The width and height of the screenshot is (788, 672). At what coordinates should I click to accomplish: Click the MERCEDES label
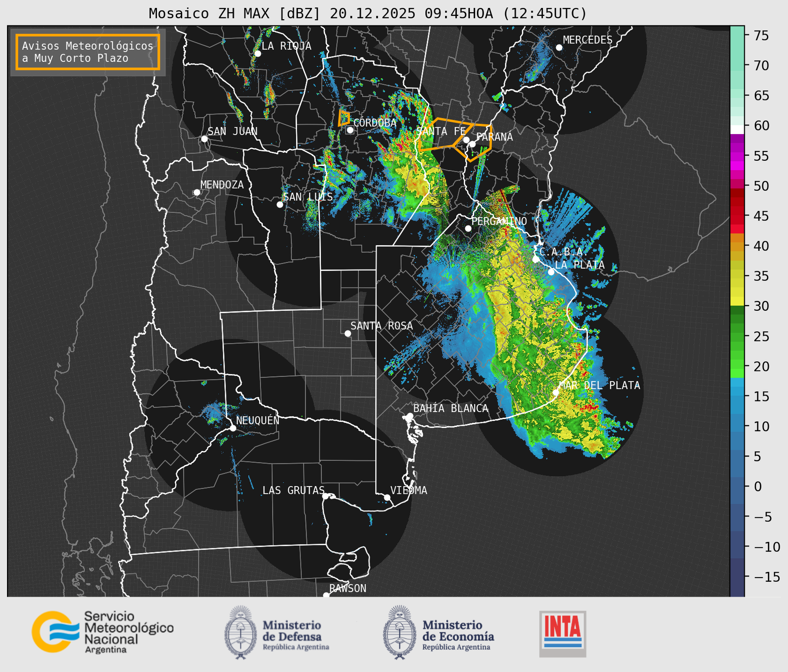click(x=588, y=40)
